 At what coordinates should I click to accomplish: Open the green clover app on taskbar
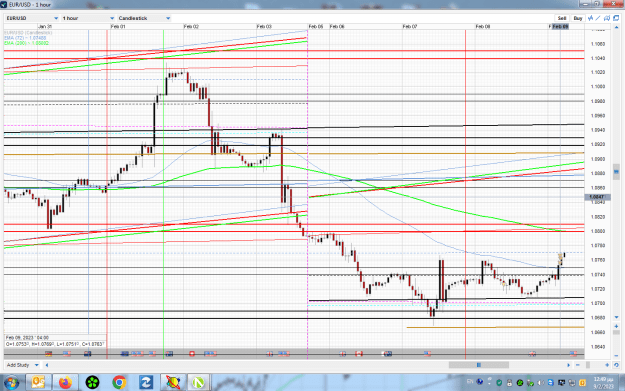tap(92, 383)
